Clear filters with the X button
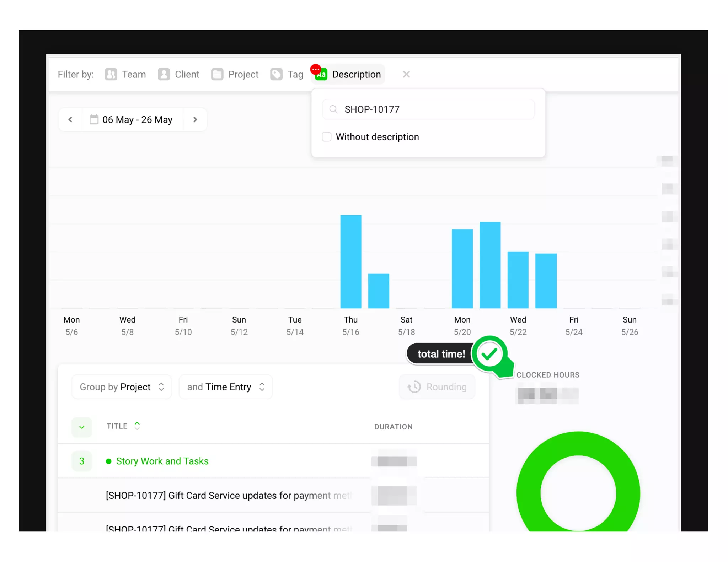 point(406,74)
